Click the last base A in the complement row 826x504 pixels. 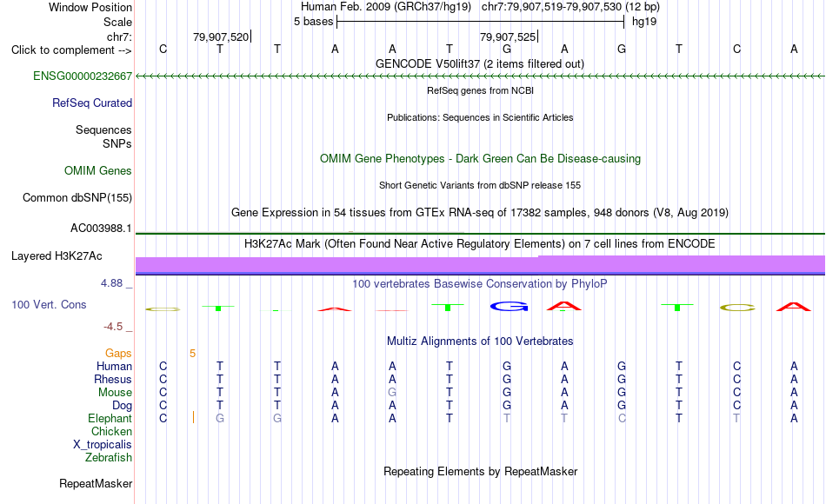(794, 49)
